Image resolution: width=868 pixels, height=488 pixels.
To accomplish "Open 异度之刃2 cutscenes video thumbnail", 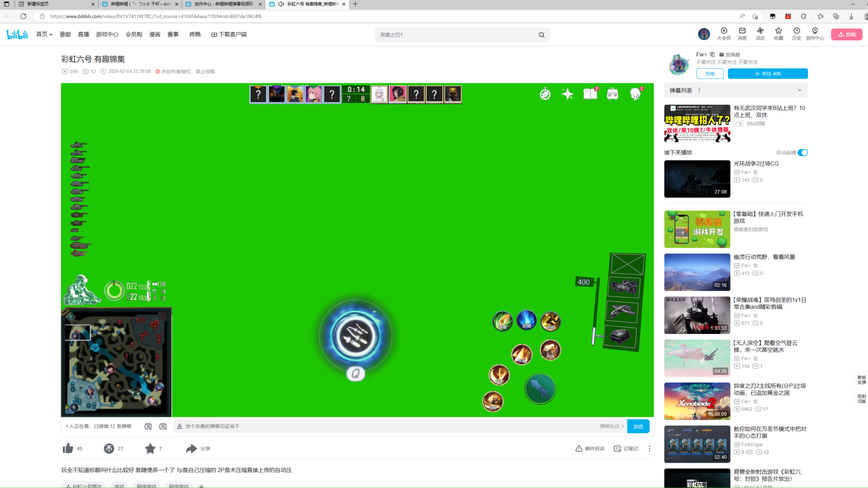I will click(x=697, y=401).
